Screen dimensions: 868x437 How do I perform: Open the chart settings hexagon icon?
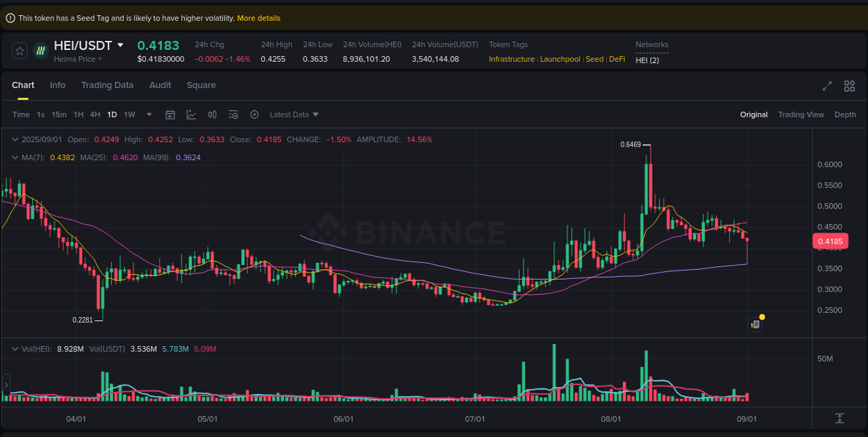pos(255,114)
